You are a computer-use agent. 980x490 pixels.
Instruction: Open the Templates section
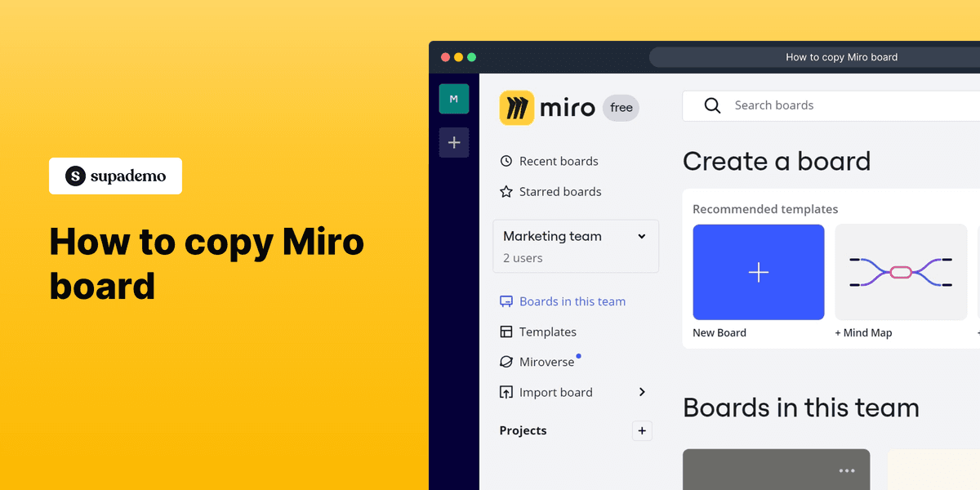tap(547, 332)
